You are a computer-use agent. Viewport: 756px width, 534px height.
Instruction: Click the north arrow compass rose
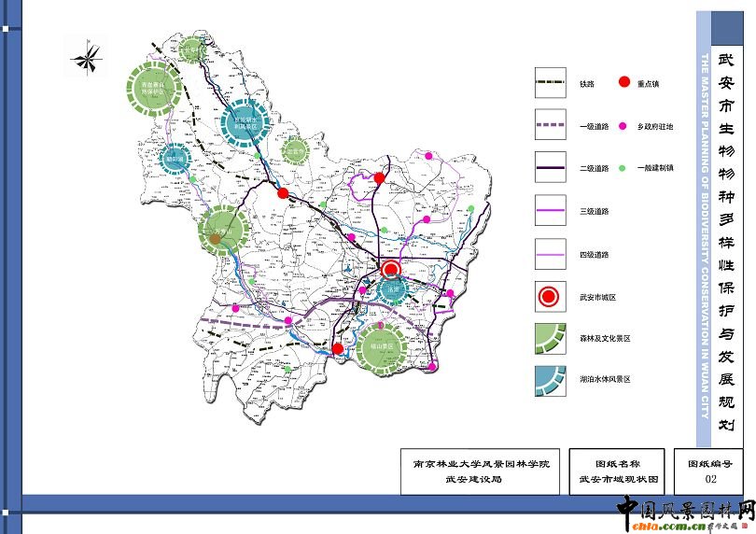pyautogui.click(x=88, y=59)
